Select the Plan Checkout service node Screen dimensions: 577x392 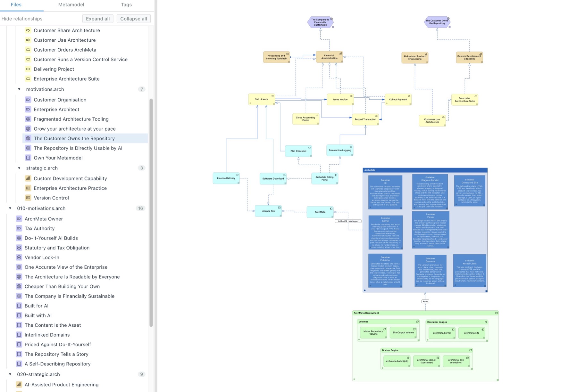[298, 151]
